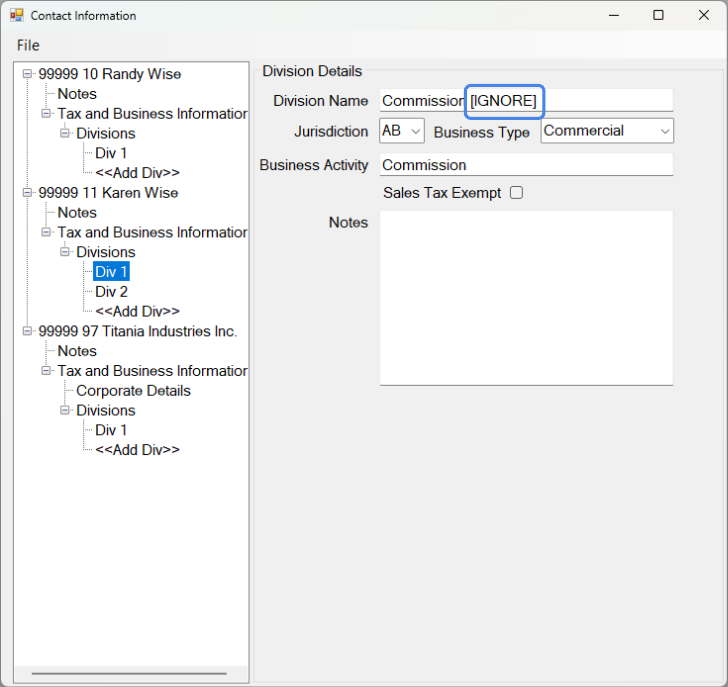The height and width of the screenshot is (687, 728).
Task: Click <<Add Div>> under Titania Industries
Action: 137,450
